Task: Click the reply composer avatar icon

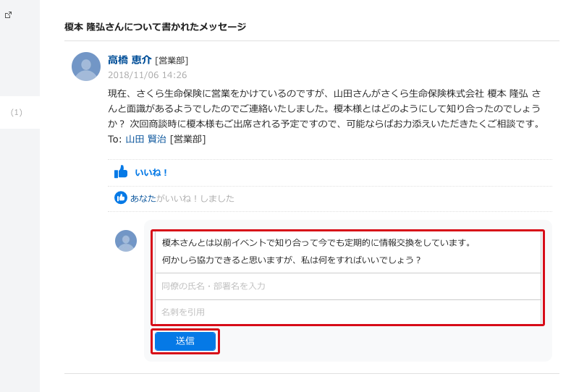Action: pyautogui.click(x=126, y=241)
